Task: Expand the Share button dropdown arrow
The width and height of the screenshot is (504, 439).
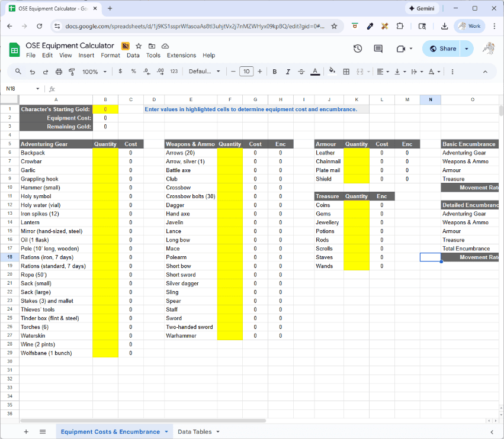Action: point(467,49)
